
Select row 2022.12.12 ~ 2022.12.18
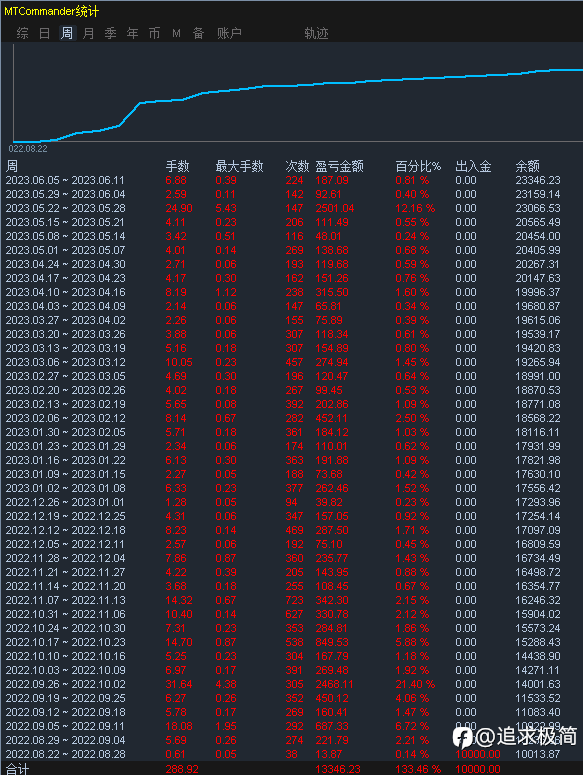click(x=292, y=530)
